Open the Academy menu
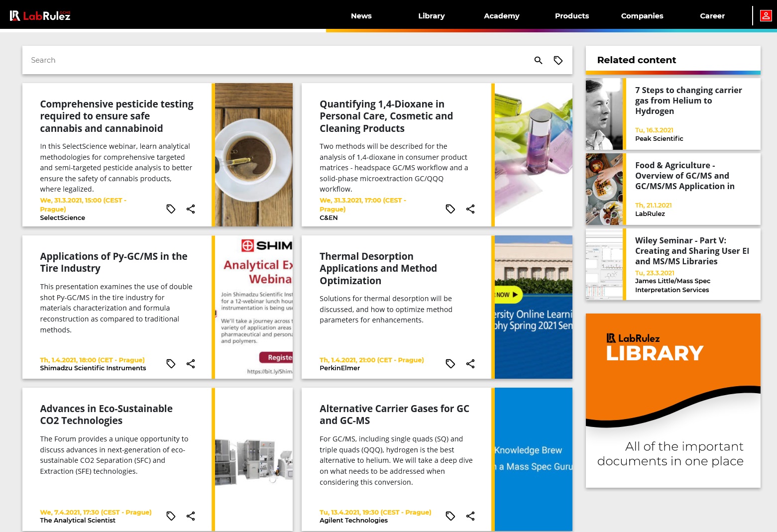 click(502, 16)
